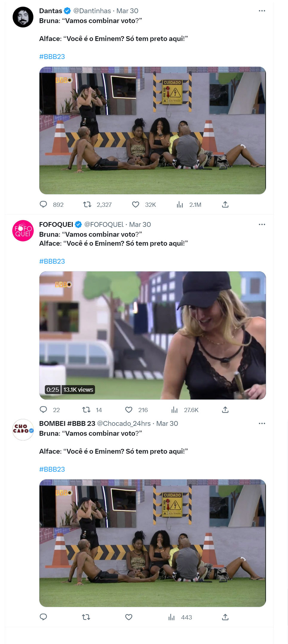Screen dimensions: 288x644
Task: Open more options on Dantas tweet
Action: [262, 11]
